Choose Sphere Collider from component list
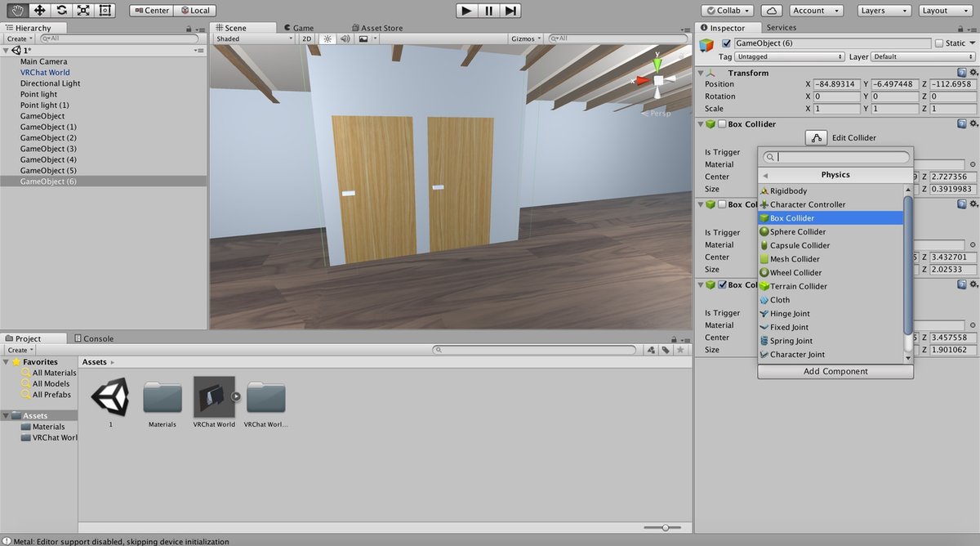980x546 pixels. (x=831, y=232)
